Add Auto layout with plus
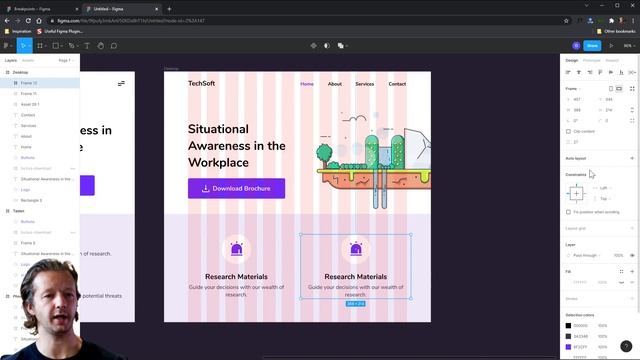The width and height of the screenshot is (640, 360). [632, 158]
